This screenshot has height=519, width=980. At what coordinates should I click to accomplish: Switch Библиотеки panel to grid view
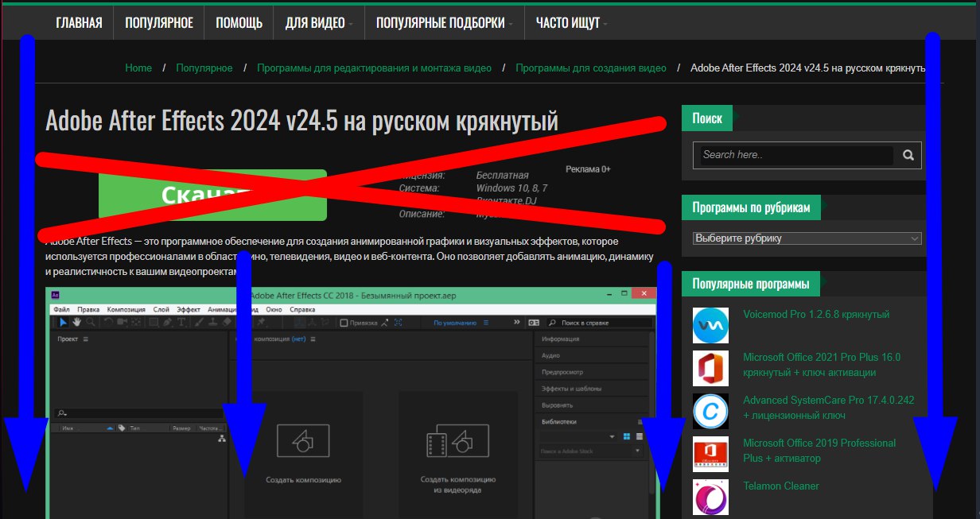coord(627,436)
